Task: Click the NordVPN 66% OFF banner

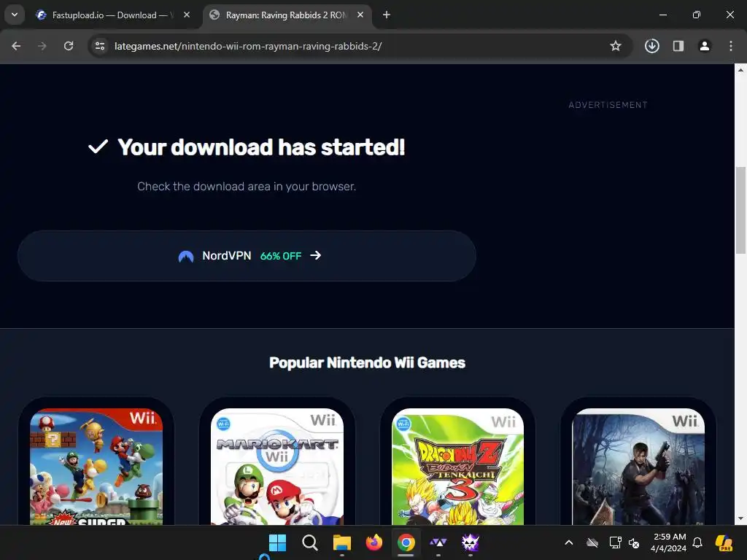Action: tap(247, 256)
